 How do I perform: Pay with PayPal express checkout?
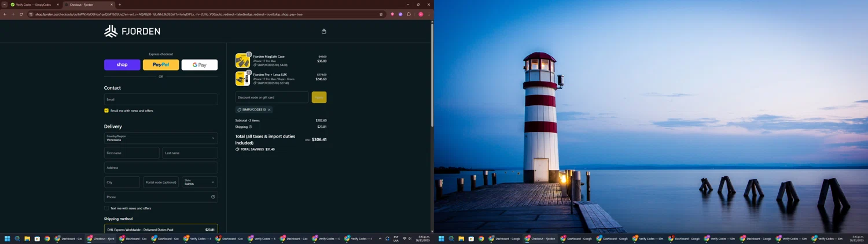click(161, 65)
